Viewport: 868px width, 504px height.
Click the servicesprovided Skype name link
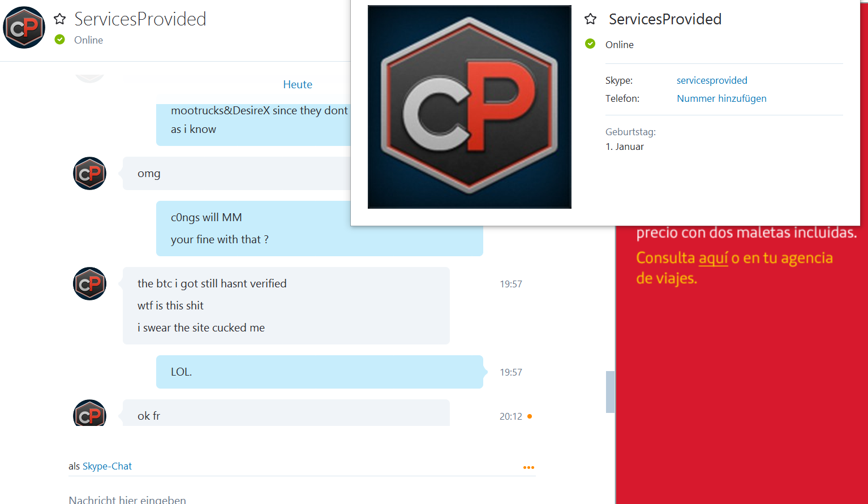click(712, 80)
